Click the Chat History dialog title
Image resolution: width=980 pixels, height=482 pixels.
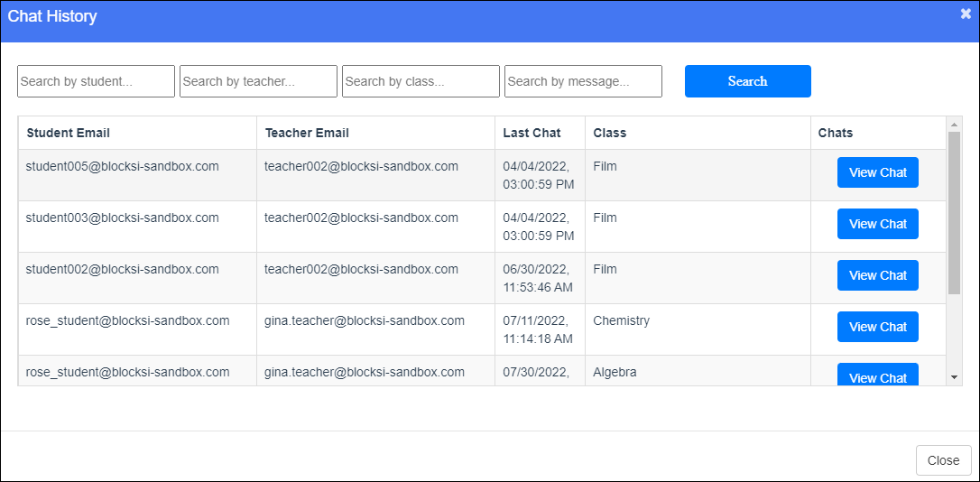[x=52, y=16]
